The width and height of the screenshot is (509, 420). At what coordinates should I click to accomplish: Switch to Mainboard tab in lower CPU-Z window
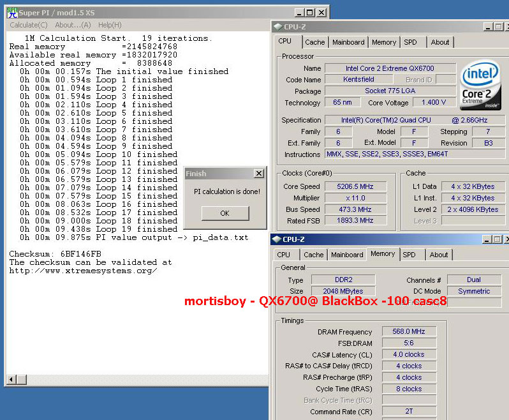pyautogui.click(x=347, y=255)
